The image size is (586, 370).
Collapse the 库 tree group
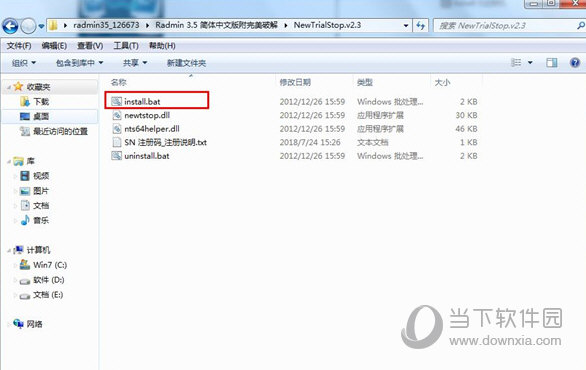pos(8,161)
